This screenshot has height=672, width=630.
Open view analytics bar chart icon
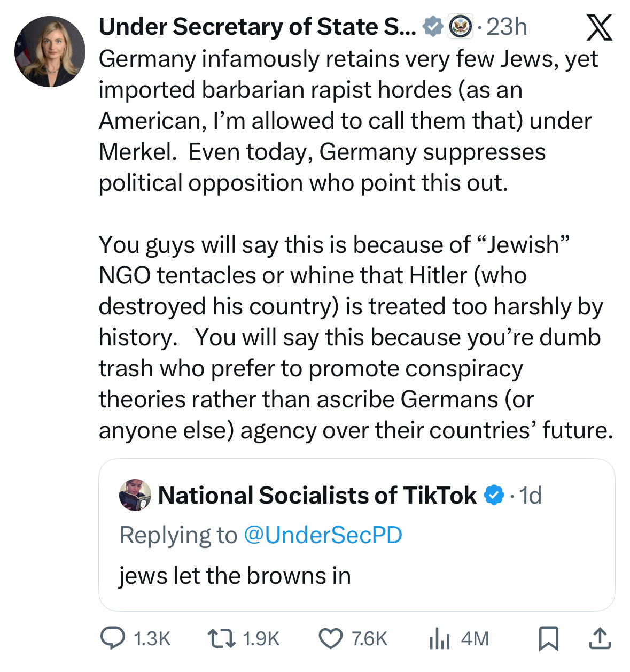[x=439, y=638]
